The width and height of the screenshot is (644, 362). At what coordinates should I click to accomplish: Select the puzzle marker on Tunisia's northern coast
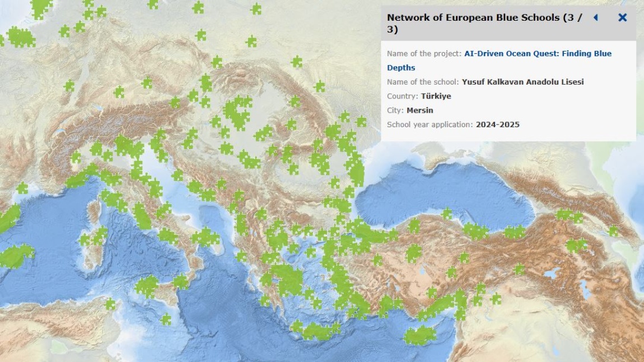(x=110, y=304)
